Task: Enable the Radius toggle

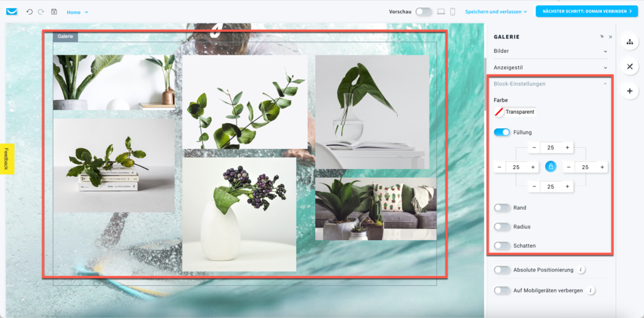Action: (501, 226)
